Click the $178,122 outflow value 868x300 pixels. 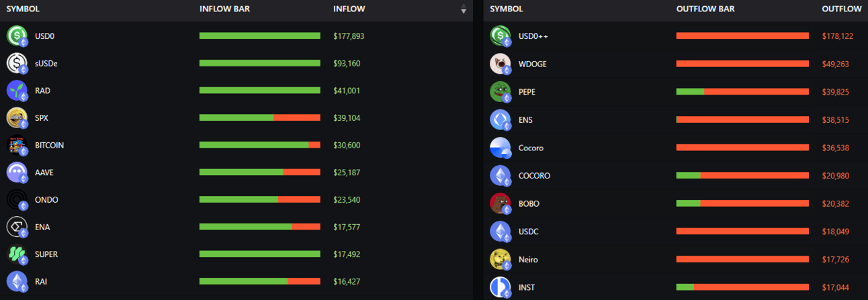[x=838, y=36]
